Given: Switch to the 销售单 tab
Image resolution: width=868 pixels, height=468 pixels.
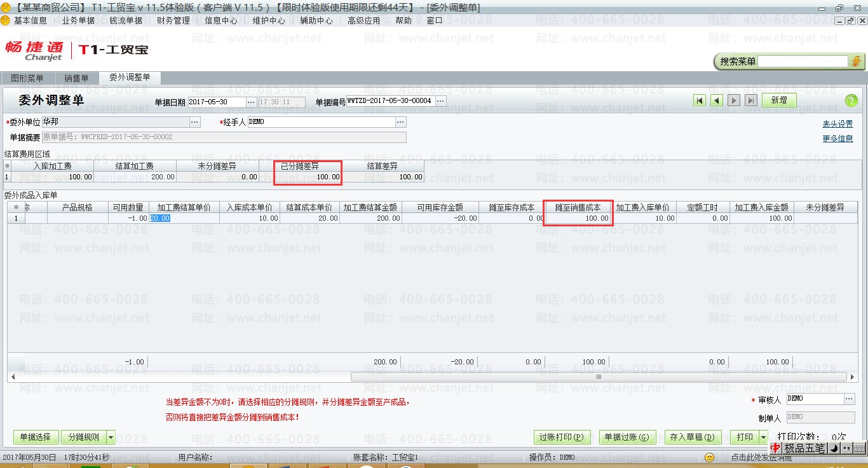Looking at the screenshot, I should click(x=76, y=78).
